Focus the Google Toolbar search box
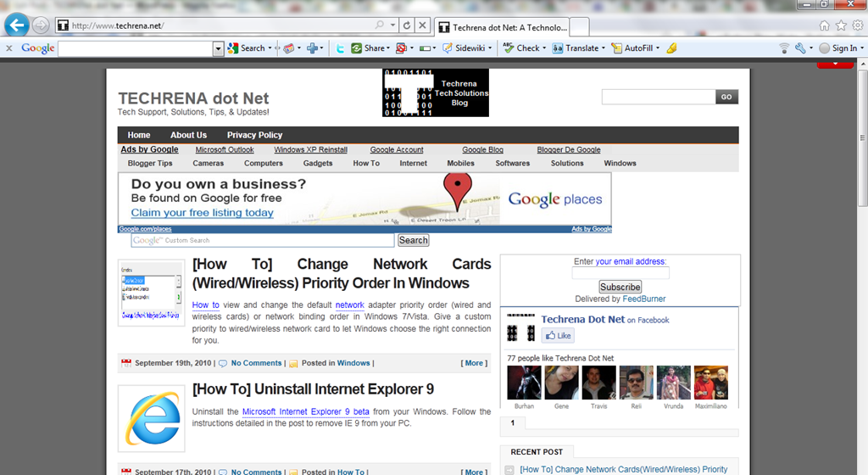 [136, 48]
